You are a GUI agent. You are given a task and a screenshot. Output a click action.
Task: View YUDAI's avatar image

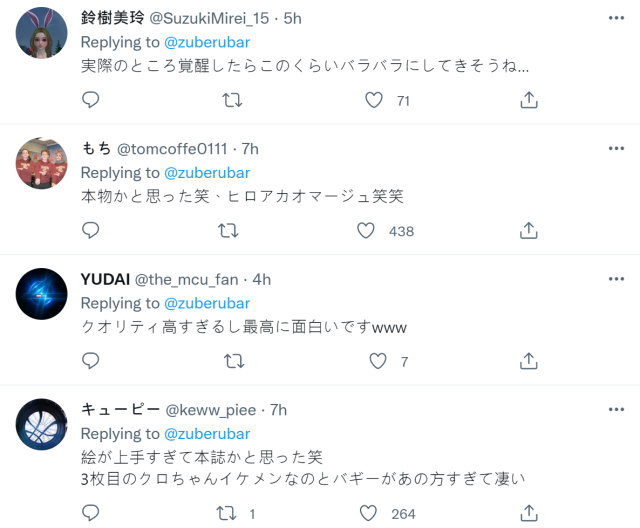click(x=42, y=294)
